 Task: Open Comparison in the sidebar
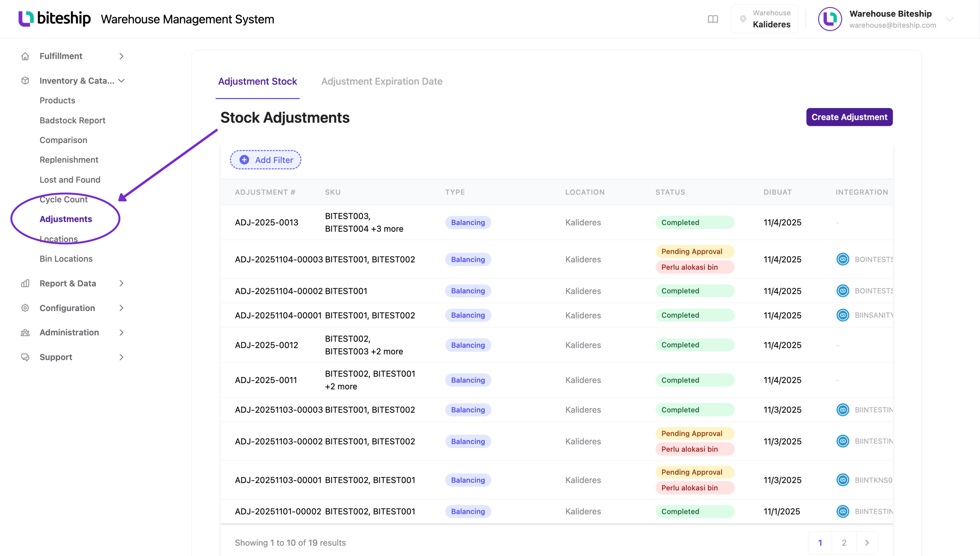point(63,140)
